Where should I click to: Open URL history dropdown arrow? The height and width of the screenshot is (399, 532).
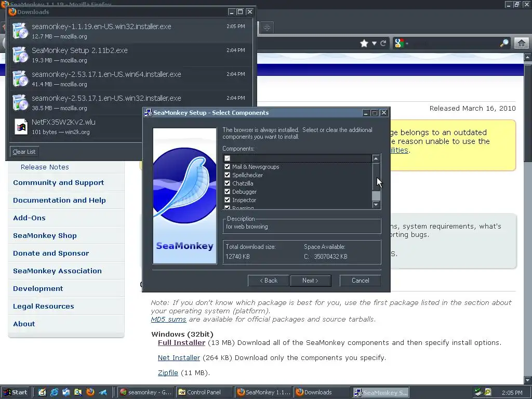[374, 44]
